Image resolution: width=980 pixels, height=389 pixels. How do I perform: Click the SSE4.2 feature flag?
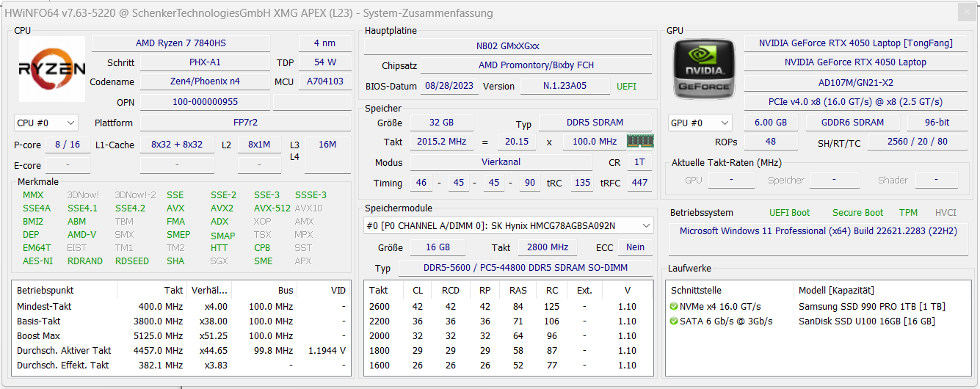130,208
